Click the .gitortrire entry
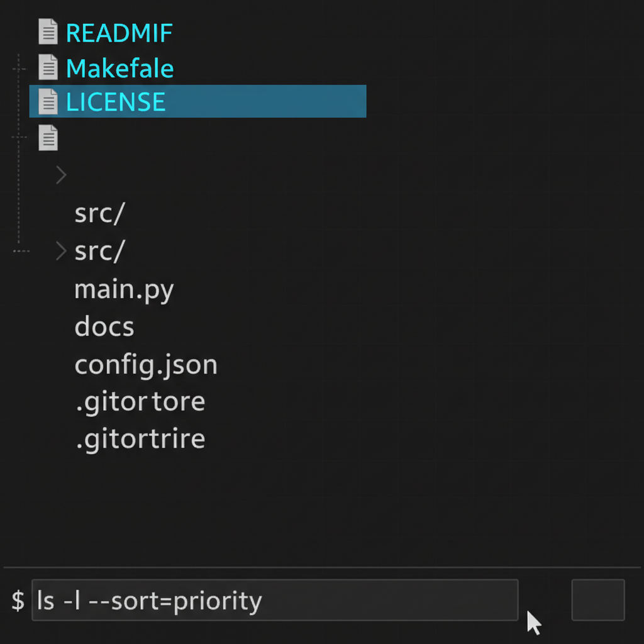The height and width of the screenshot is (644, 644). click(140, 438)
